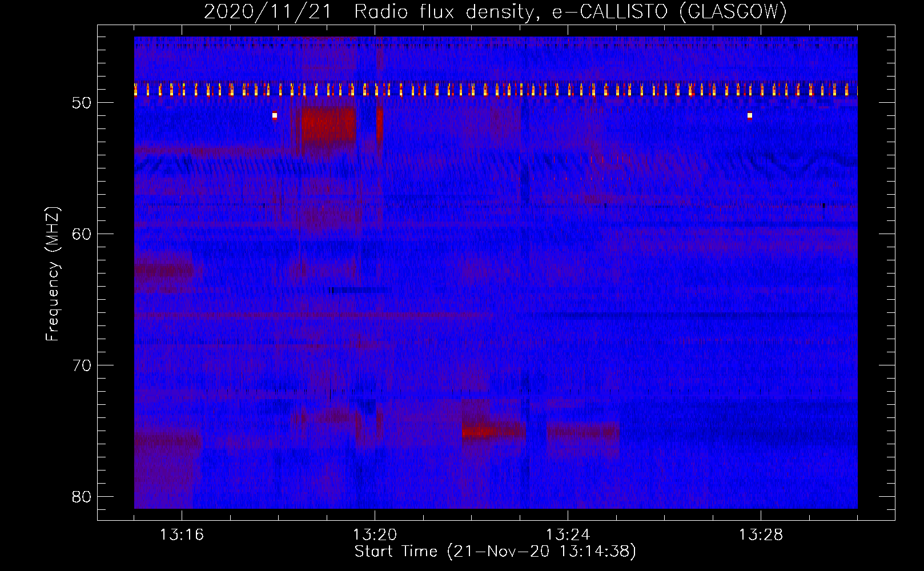Click the 13:16 time tick label
This screenshot has width=924, height=571.
[x=182, y=535]
